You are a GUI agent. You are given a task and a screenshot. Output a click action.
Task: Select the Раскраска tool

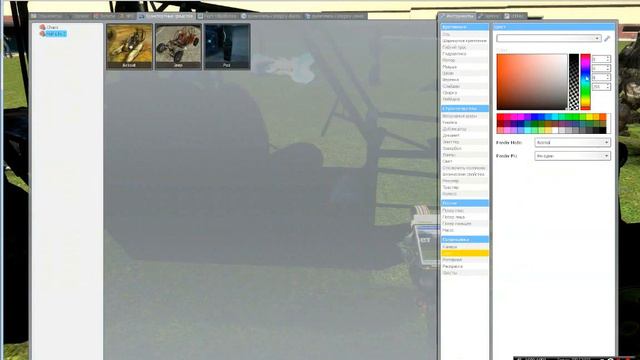click(464, 267)
